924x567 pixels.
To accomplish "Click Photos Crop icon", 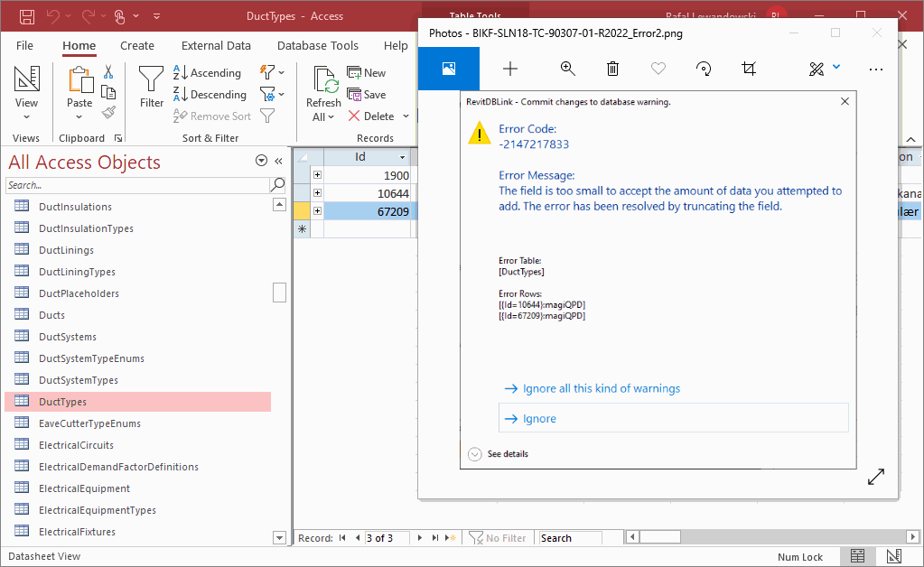I will point(749,69).
